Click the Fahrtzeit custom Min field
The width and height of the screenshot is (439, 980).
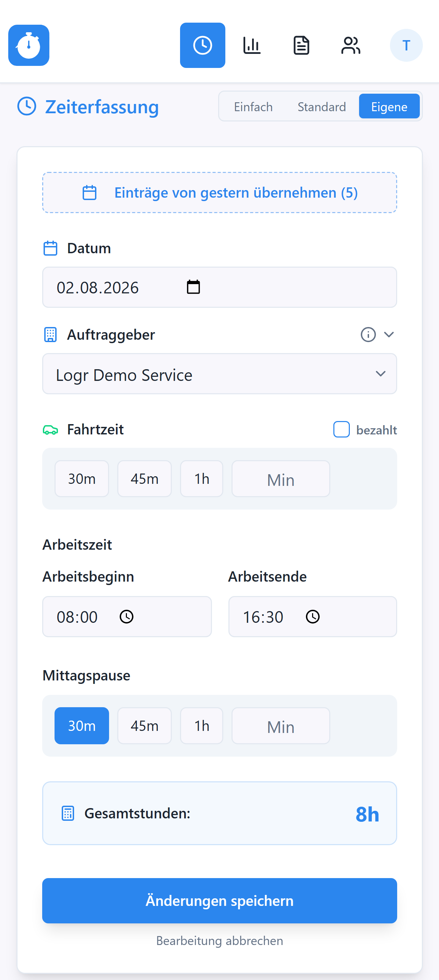point(281,479)
